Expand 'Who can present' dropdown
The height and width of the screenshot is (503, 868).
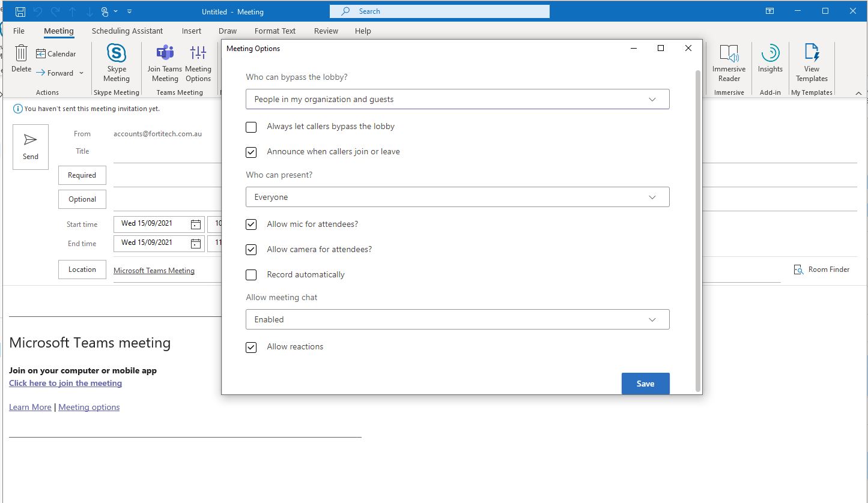(458, 197)
